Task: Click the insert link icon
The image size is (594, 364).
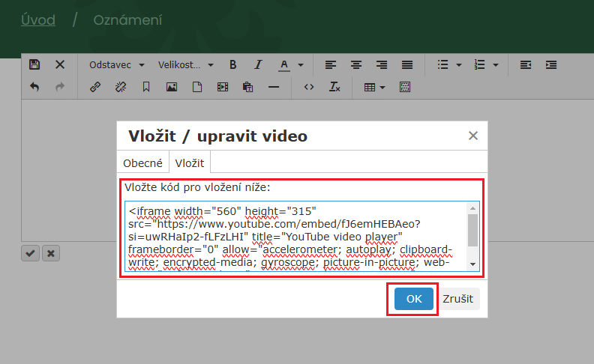Action: [x=95, y=87]
